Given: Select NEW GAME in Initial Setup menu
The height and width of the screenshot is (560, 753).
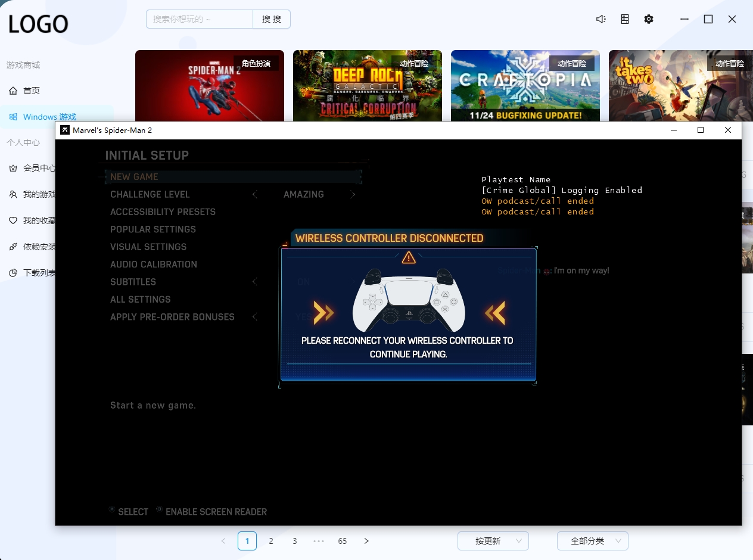Looking at the screenshot, I should (234, 177).
